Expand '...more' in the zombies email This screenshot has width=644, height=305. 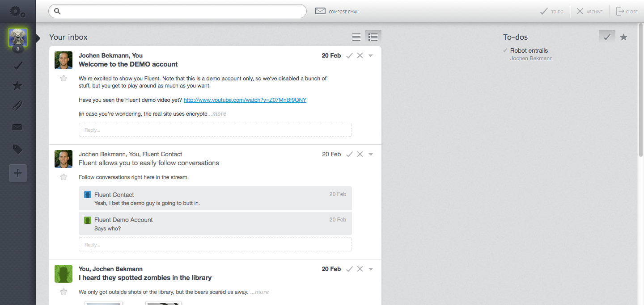259,292
